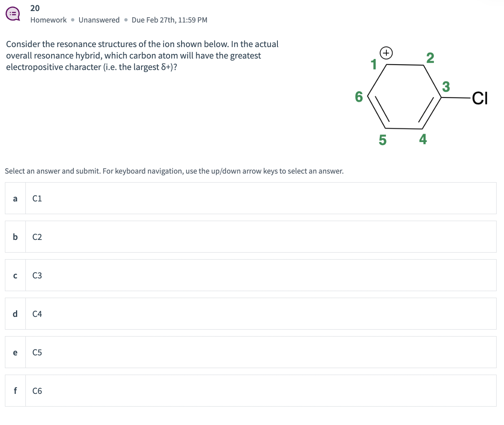The width and height of the screenshot is (504, 425).
Task: Click the plus charge symbol on the ring
Action: [385, 53]
